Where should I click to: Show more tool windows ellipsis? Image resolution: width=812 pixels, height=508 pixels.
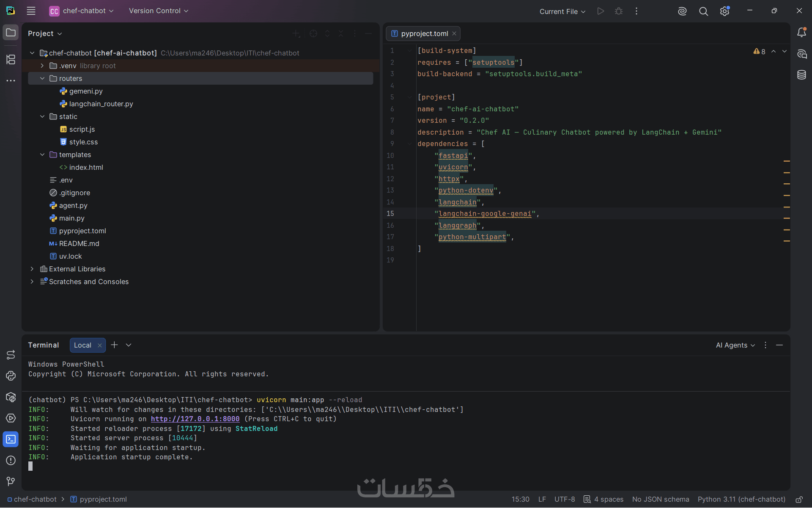pos(11,80)
